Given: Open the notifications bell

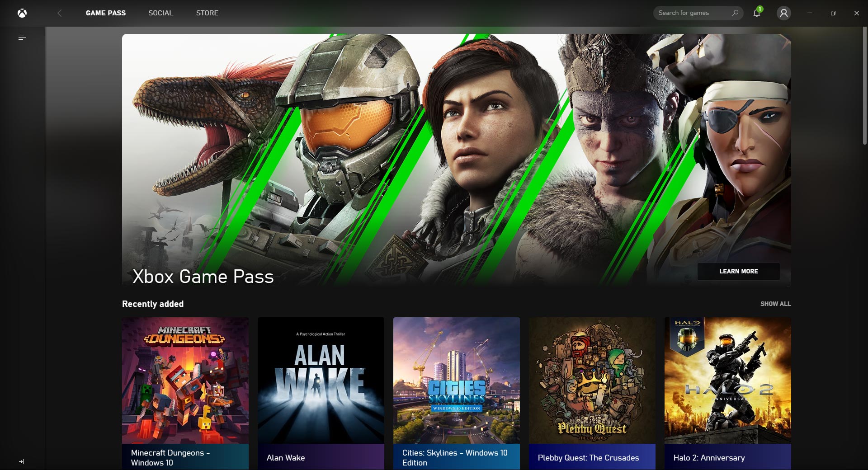Looking at the screenshot, I should tap(757, 13).
